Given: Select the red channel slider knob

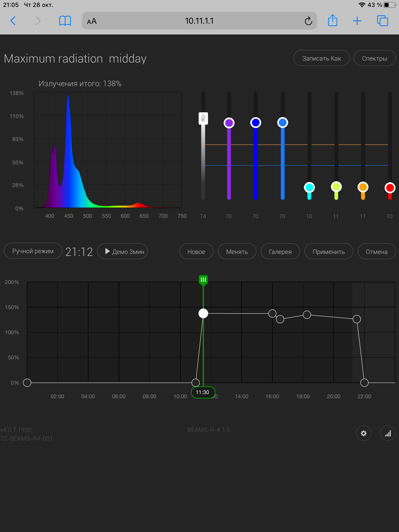Looking at the screenshot, I should coord(390,188).
